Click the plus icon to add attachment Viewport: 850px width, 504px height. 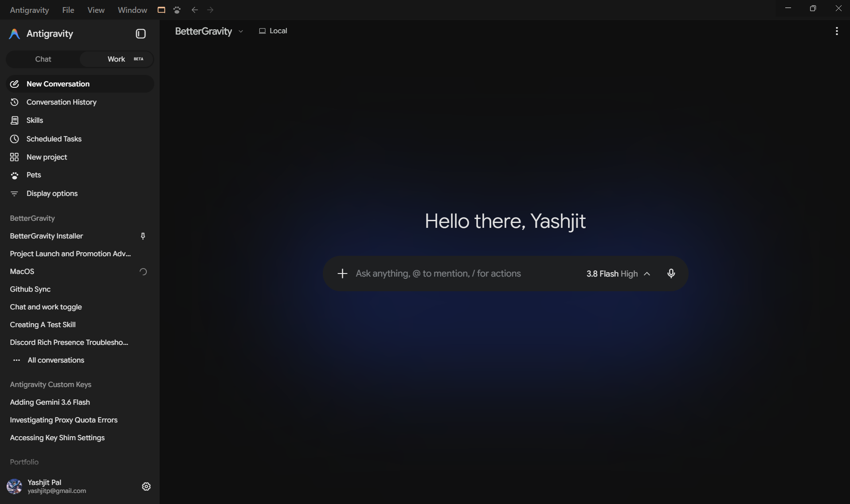[342, 273]
